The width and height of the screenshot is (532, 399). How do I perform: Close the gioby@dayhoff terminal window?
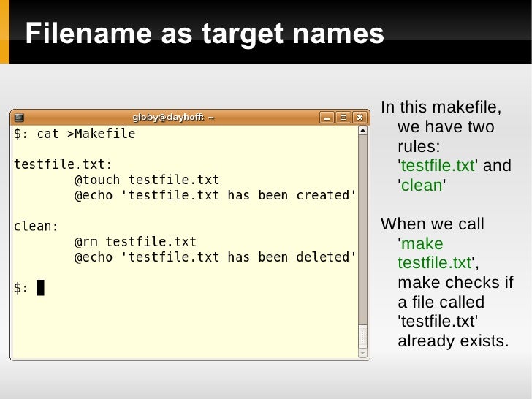tap(360, 118)
